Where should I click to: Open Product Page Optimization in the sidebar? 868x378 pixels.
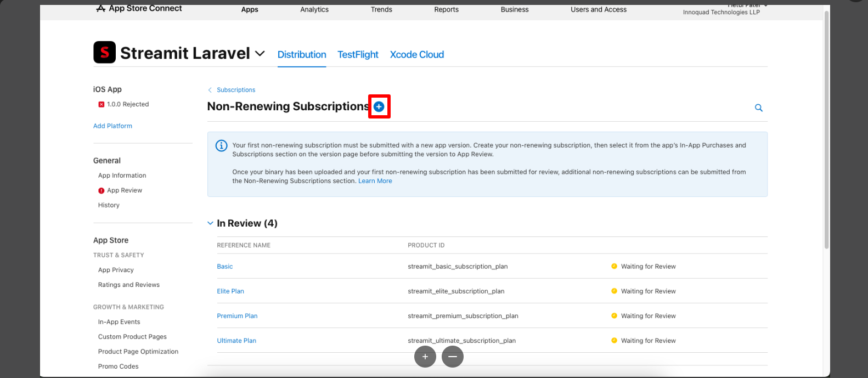pos(138,352)
